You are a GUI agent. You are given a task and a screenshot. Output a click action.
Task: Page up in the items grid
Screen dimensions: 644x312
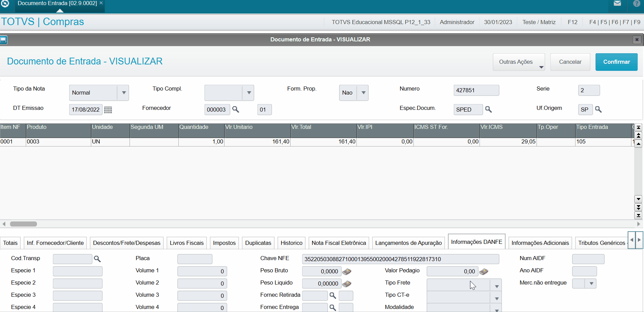638,135
